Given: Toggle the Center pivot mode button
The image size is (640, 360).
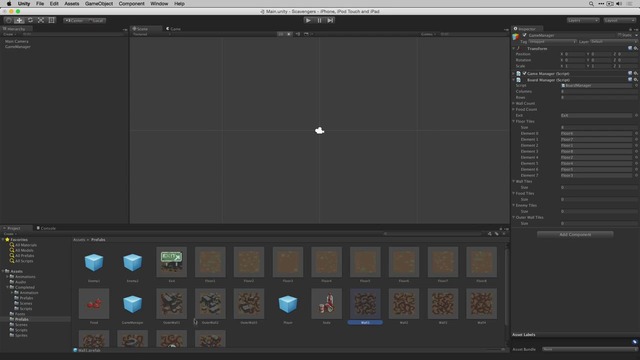Looking at the screenshot, I should pyautogui.click(x=74, y=20).
